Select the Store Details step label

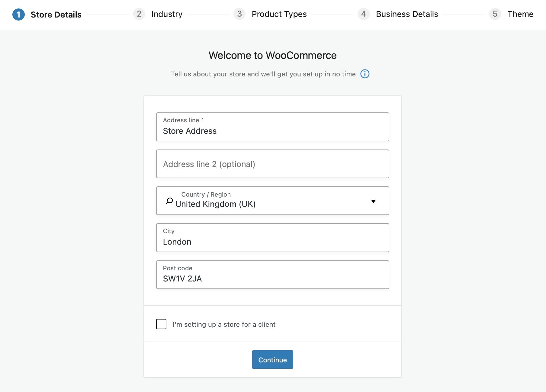pyautogui.click(x=56, y=14)
